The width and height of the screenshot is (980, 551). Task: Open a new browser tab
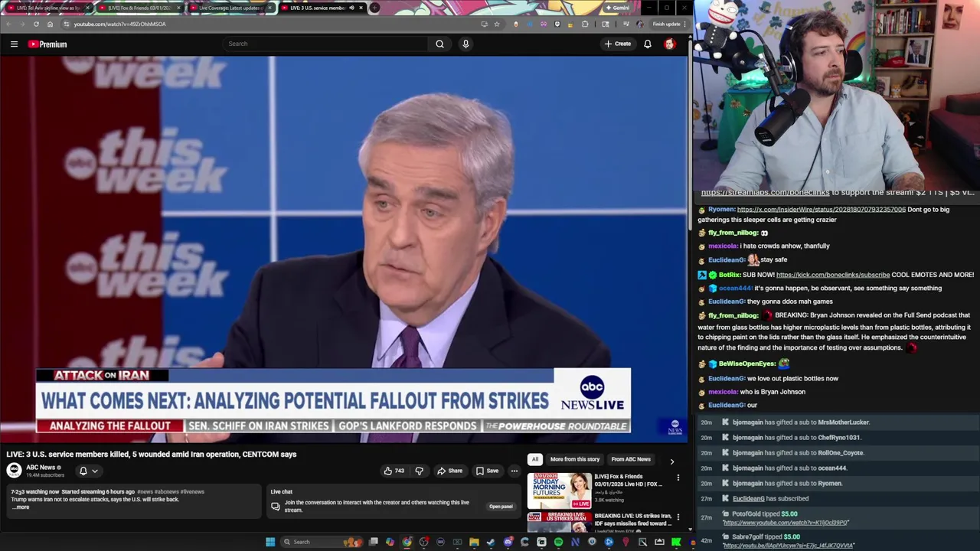[x=374, y=8]
